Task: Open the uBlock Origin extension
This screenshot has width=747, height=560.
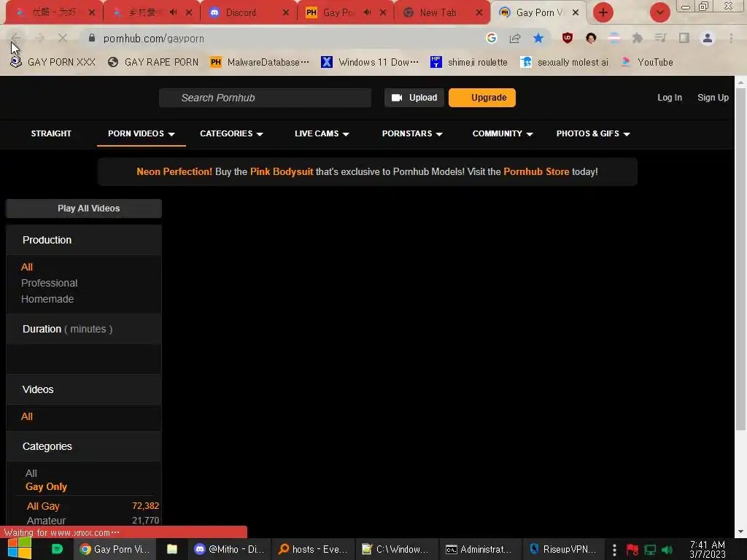Action: click(567, 38)
